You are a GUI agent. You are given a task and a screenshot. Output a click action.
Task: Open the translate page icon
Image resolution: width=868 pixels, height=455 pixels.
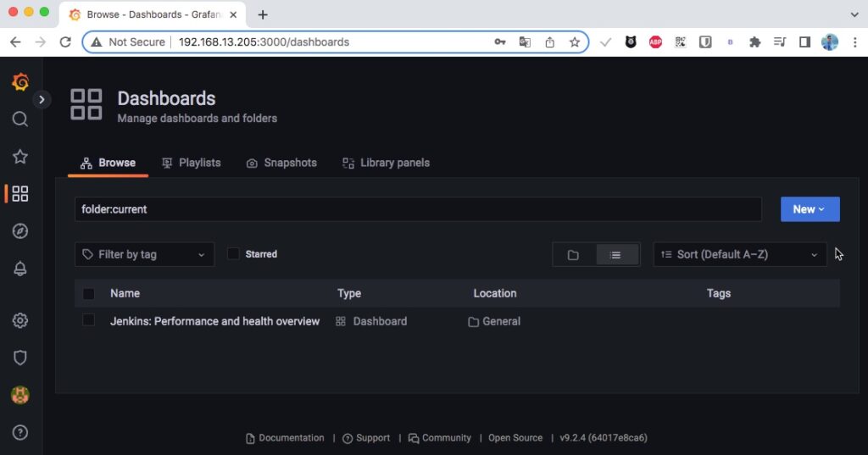(525, 42)
